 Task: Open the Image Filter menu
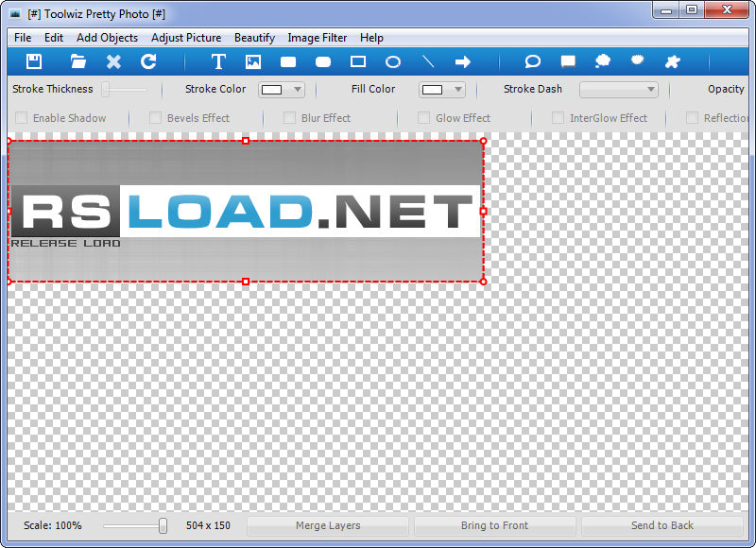(318, 38)
